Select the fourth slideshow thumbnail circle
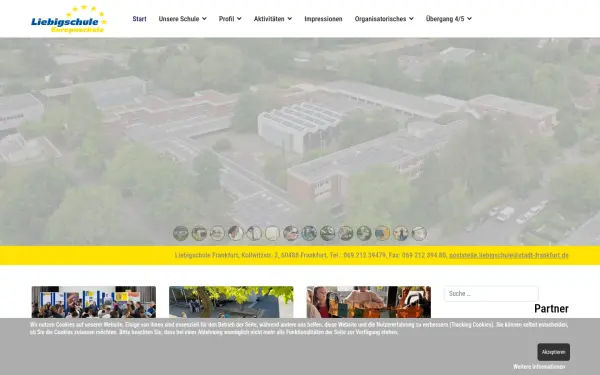Image resolution: width=600 pixels, height=375 pixels. click(x=236, y=233)
